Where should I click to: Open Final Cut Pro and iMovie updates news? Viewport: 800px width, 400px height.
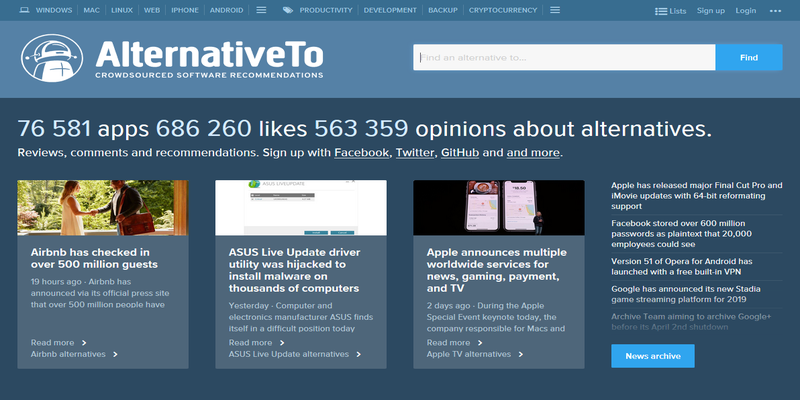pos(696,196)
